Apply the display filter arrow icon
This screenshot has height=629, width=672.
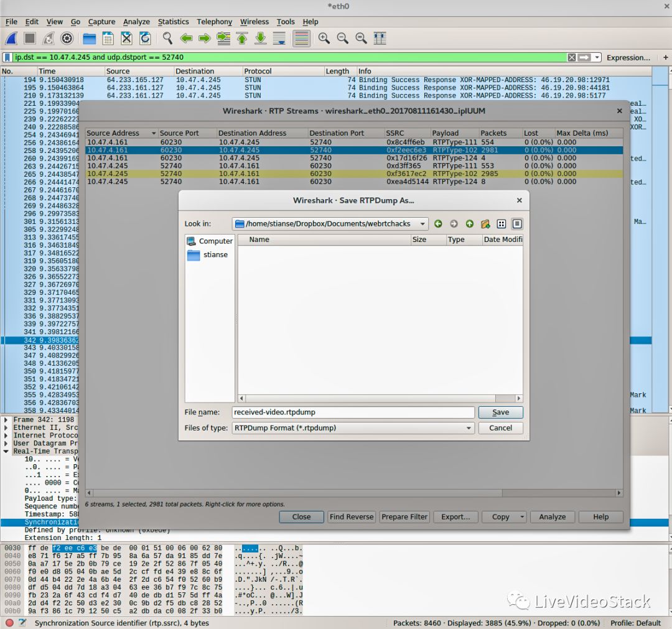tap(584, 57)
